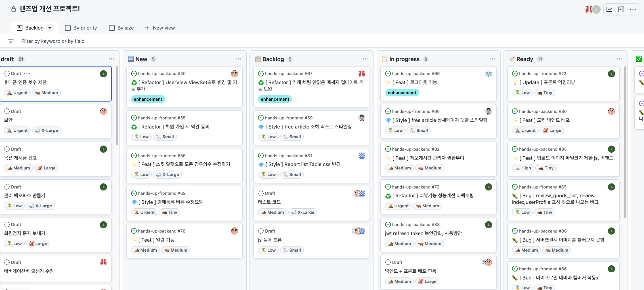This screenshot has width=644, height=290.
Task: Open the project more options menu
Action: coord(633,9)
